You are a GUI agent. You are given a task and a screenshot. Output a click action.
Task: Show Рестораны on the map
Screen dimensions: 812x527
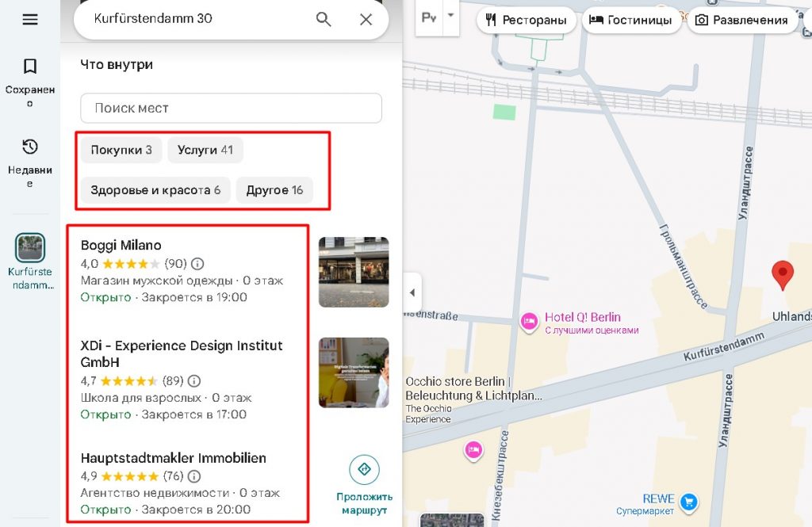(527, 20)
